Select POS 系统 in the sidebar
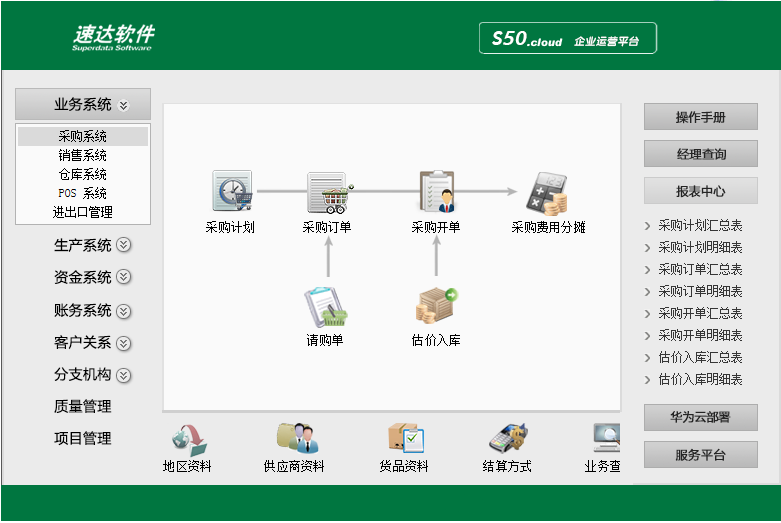Viewport: 781px width, 523px height. 83,193
